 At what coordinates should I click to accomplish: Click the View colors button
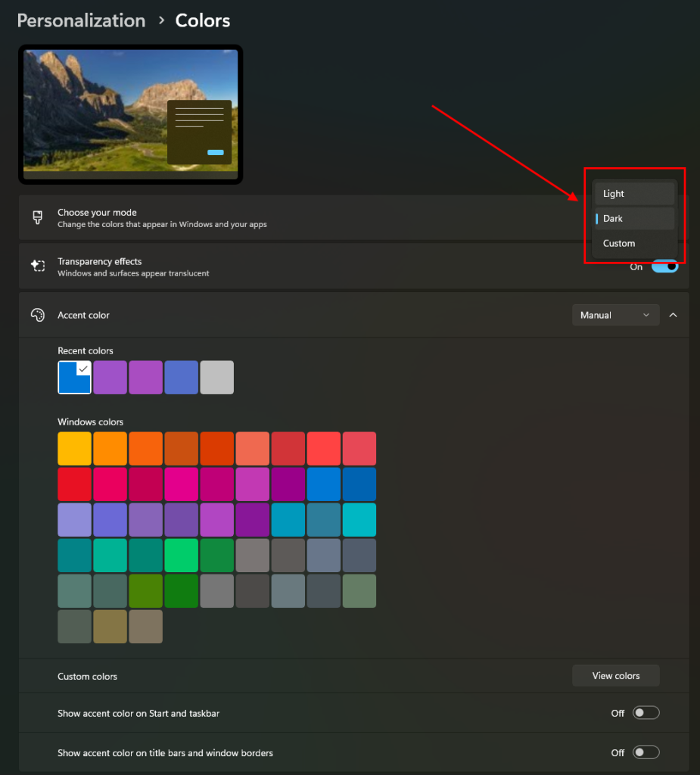[x=615, y=676]
